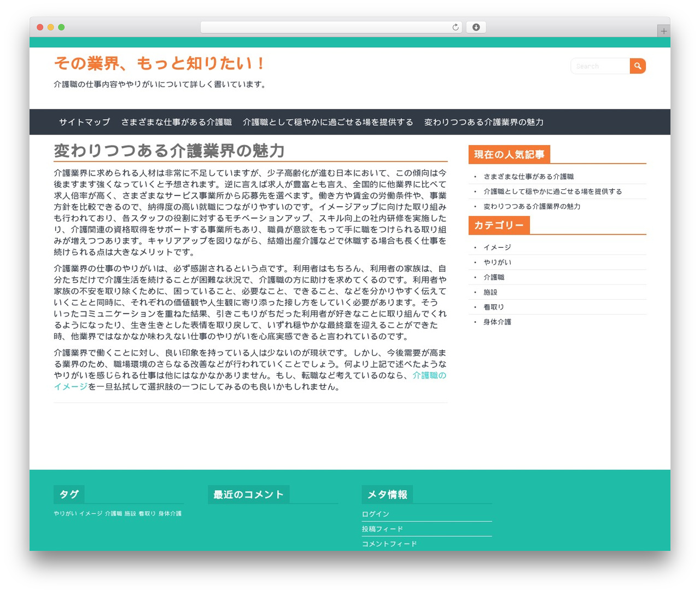Image resolution: width=700 pixels, height=593 pixels.
Task: Click the article heading 変わりつつある介護業界の魅力
Action: pyautogui.click(x=169, y=151)
